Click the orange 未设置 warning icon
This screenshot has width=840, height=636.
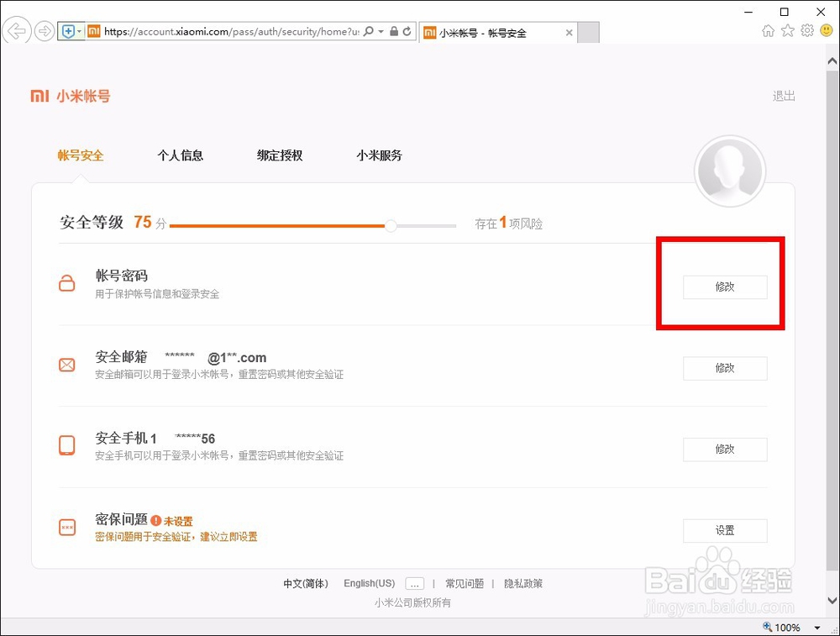(156, 520)
